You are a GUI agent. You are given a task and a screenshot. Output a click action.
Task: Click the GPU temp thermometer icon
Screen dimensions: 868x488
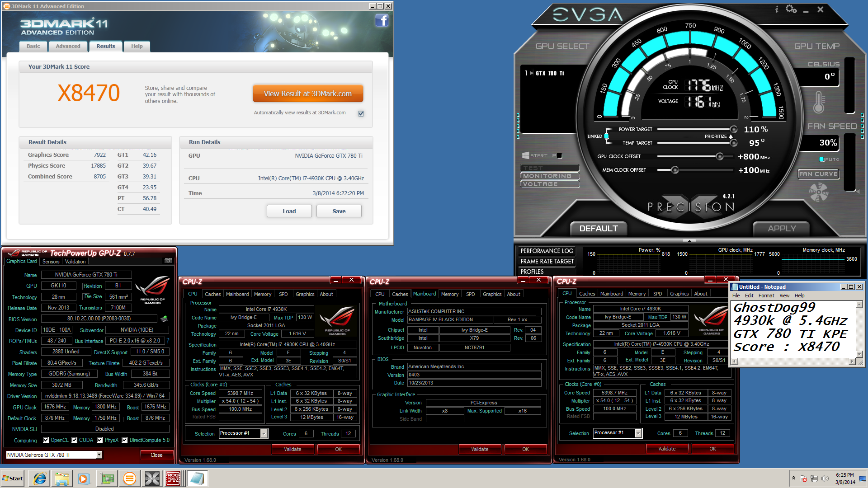click(x=819, y=102)
